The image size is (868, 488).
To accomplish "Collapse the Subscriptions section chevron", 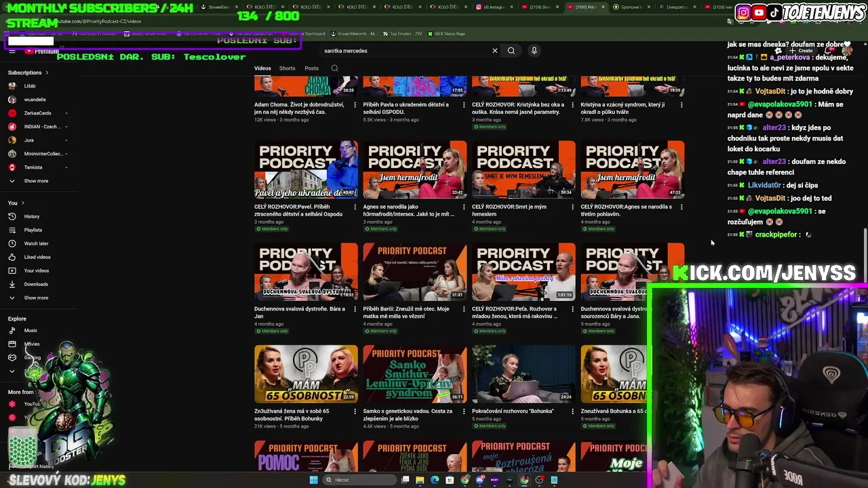I will point(47,73).
